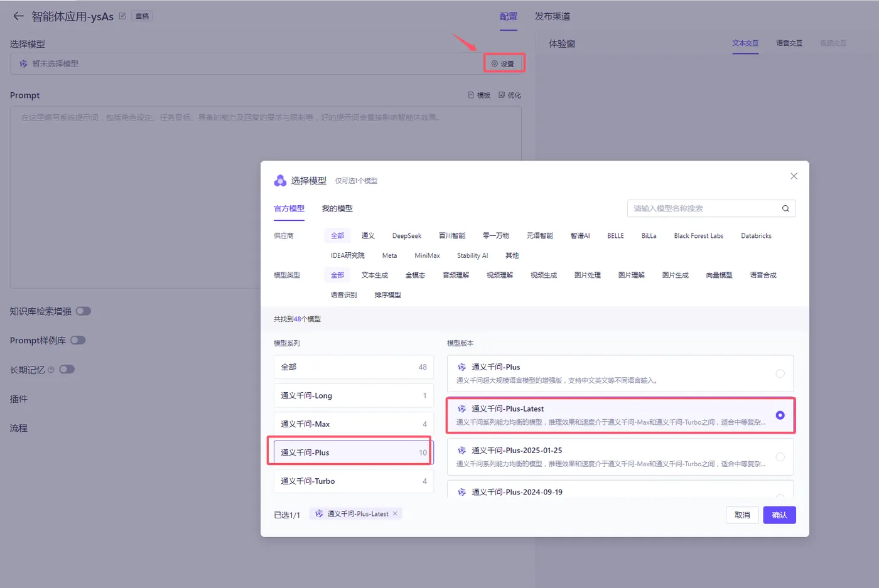
Task: Toggle the 知识库检索增强 switch
Action: click(x=84, y=311)
